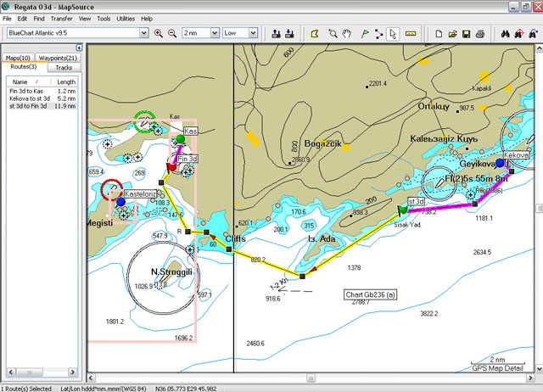
Task: Select the Selection arrow tool
Action: point(393,34)
